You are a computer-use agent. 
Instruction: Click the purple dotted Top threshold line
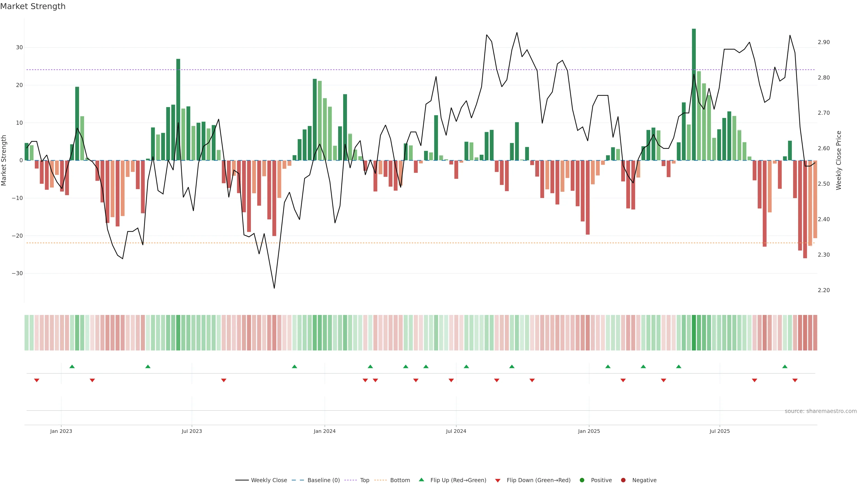click(x=404, y=70)
